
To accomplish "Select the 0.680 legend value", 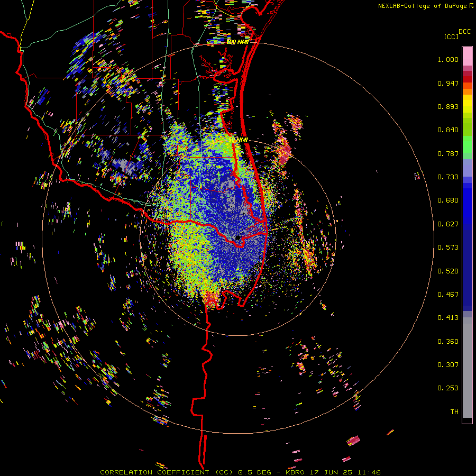I will (x=448, y=200).
